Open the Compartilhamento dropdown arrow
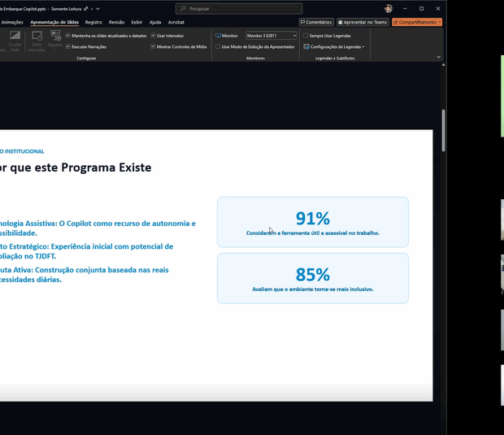The width and height of the screenshot is (504, 435). (440, 22)
